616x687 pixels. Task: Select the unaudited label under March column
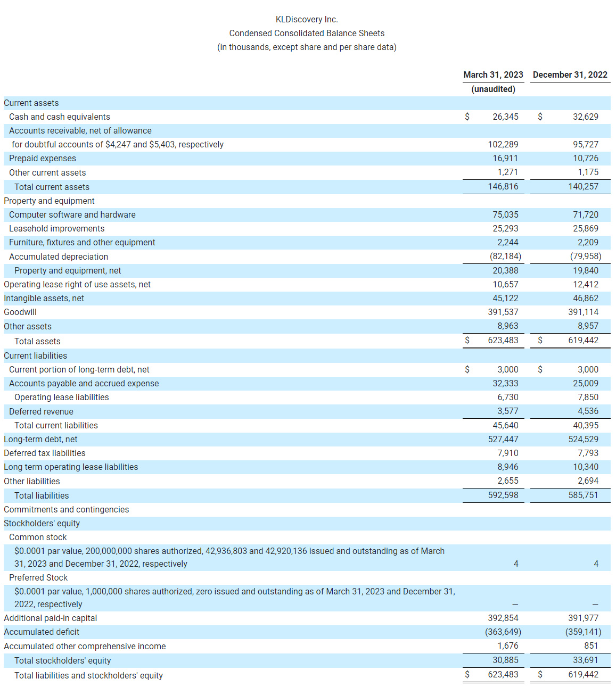493,89
